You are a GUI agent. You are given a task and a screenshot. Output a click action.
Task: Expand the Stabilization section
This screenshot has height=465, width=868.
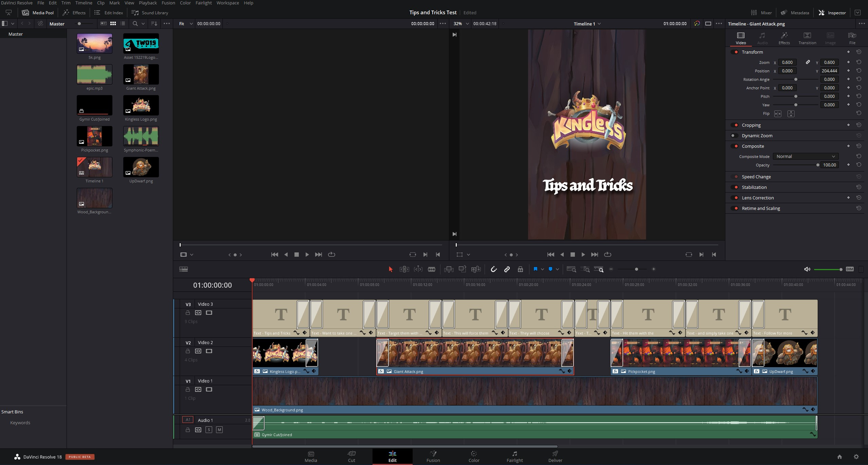click(754, 187)
